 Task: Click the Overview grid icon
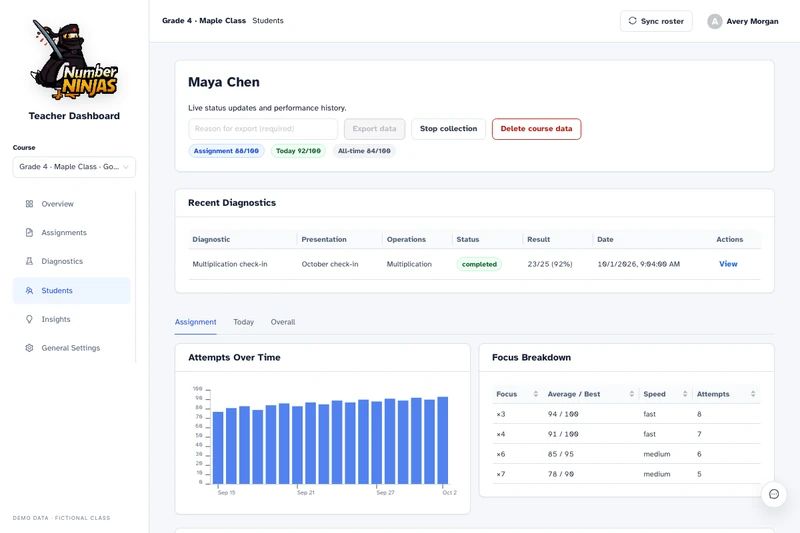[x=29, y=204]
